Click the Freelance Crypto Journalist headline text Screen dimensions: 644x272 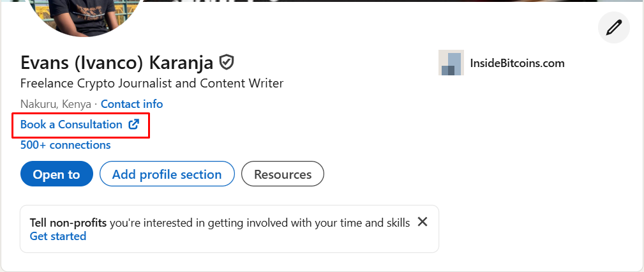(151, 84)
